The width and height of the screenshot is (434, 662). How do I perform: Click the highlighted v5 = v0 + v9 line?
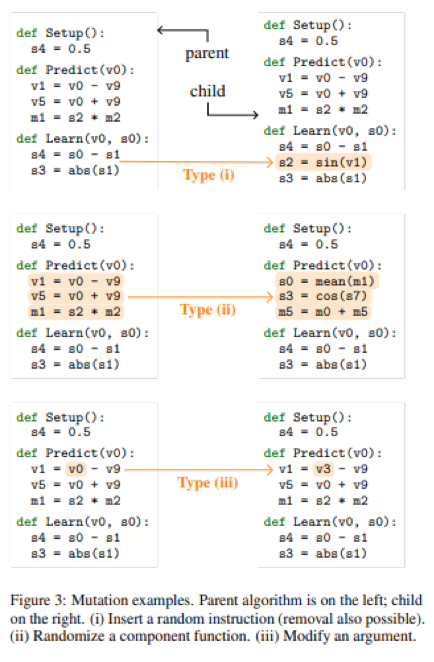pos(76,296)
